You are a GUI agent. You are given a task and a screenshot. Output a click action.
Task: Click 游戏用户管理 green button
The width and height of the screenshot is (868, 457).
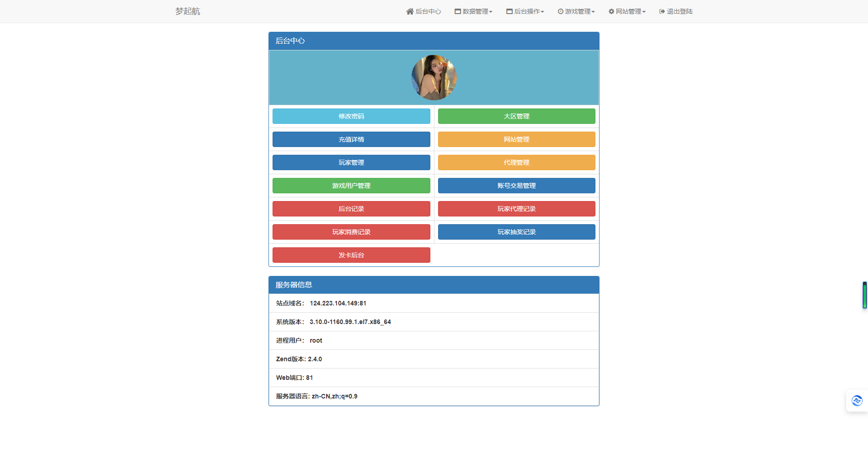click(351, 186)
